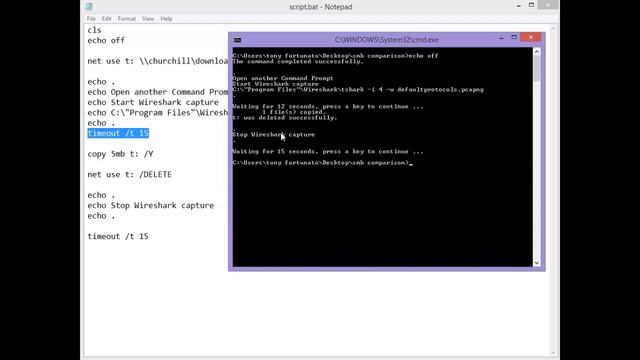Minimize the cmd.exe window
Image resolution: width=640 pixels, height=360 pixels.
click(x=501, y=38)
